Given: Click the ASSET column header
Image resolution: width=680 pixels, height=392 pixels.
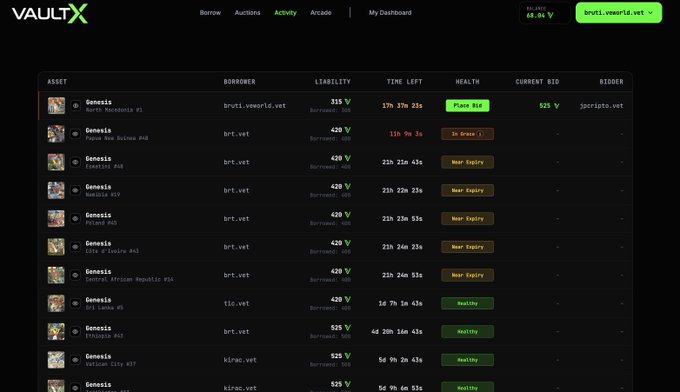Looking at the screenshot, I should pos(57,82).
